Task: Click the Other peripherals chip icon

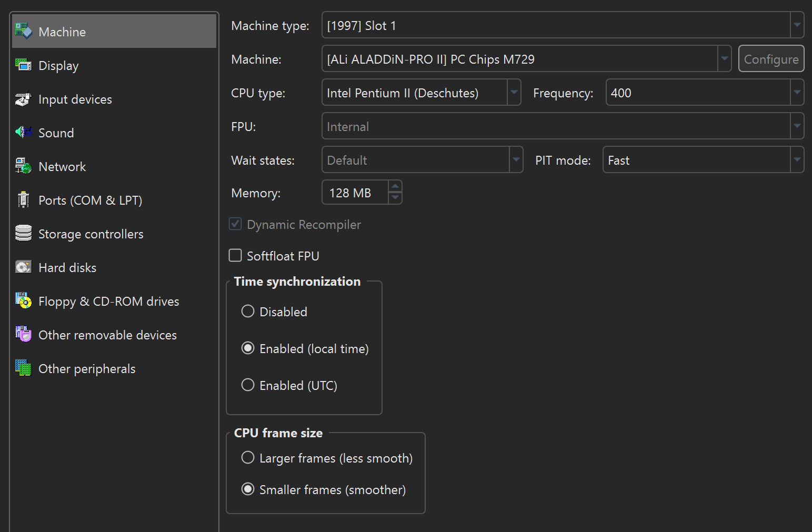Action: [24, 368]
